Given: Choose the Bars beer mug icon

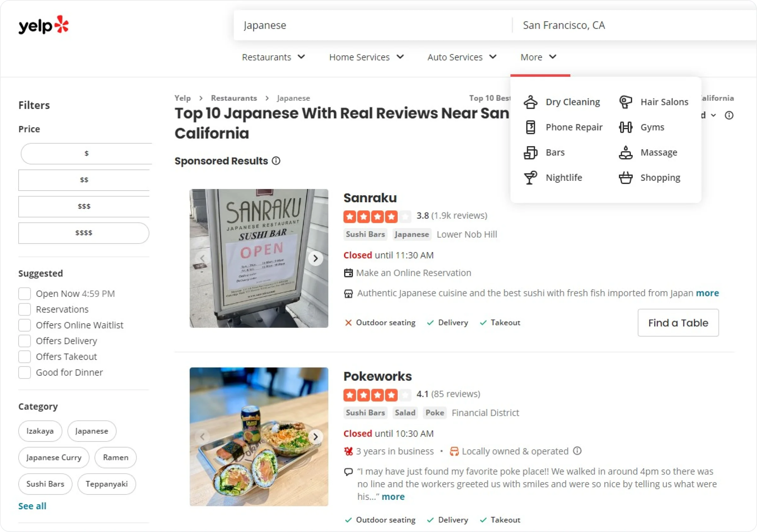Looking at the screenshot, I should tap(531, 152).
